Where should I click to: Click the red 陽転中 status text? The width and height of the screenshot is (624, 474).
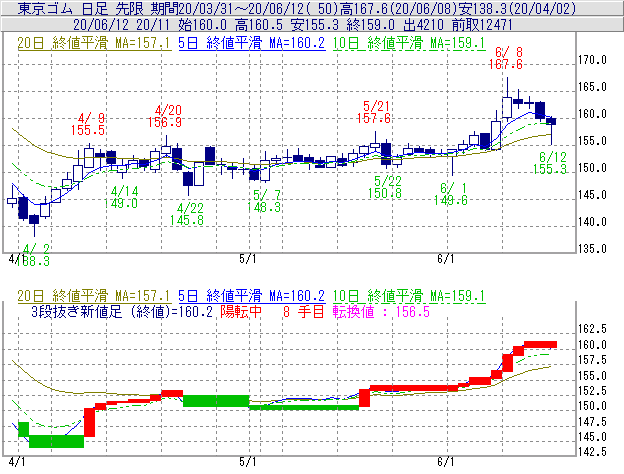[241, 312]
